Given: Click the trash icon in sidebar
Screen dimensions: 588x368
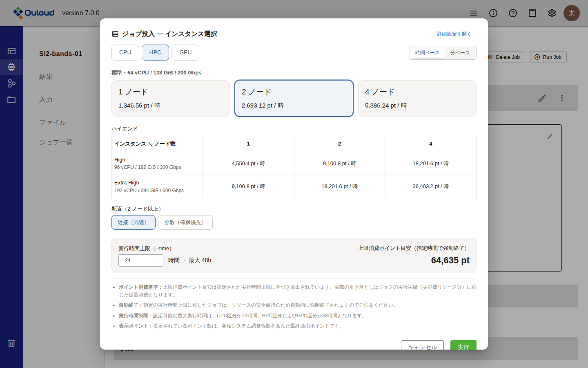Looking at the screenshot, I should 11,343.
